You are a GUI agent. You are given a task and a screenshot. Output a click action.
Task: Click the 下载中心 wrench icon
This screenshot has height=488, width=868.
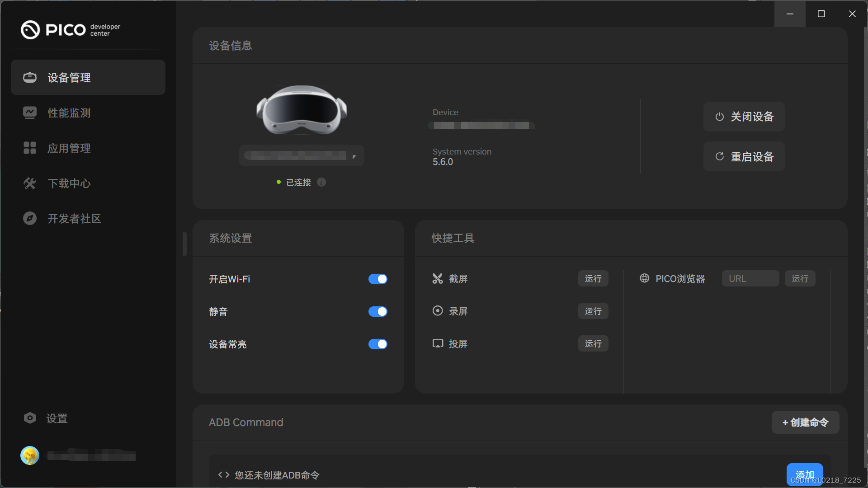(30, 183)
